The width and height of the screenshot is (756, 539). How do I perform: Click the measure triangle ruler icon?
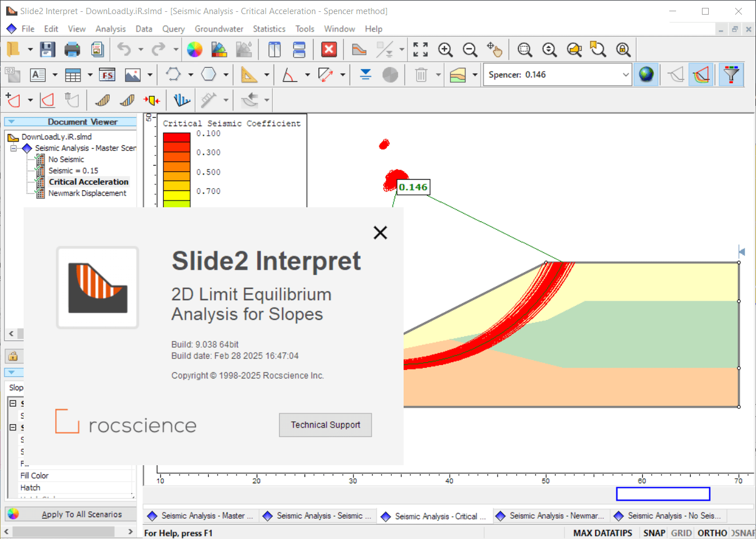click(x=249, y=74)
